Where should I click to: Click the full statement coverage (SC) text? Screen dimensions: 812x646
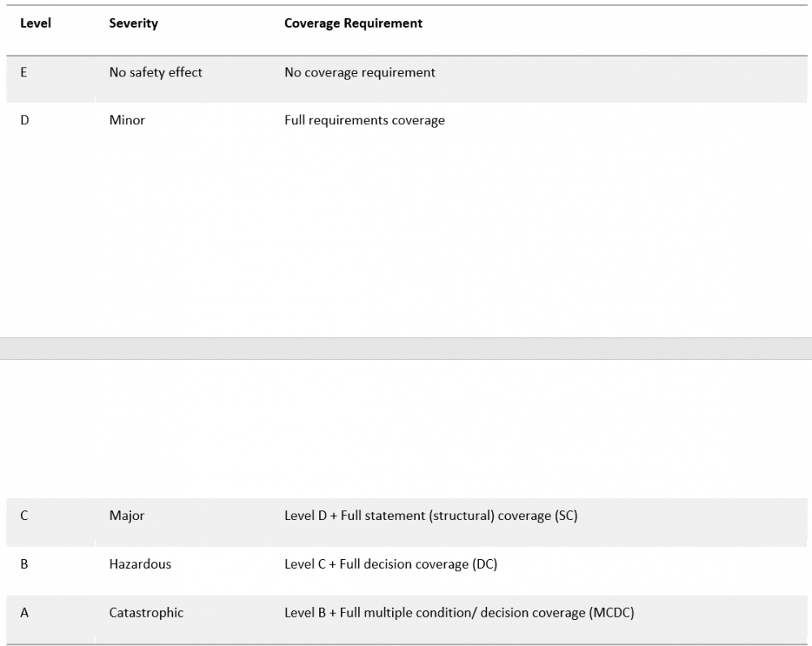(x=430, y=515)
